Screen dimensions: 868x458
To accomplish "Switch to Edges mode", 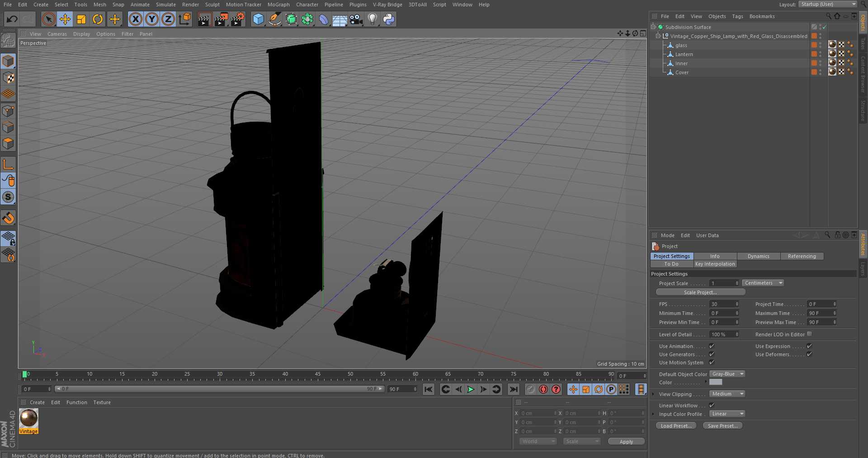I will (x=8, y=127).
